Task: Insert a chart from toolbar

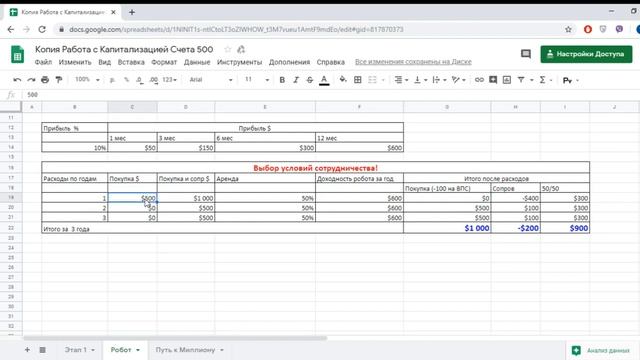Action: [x=507, y=80]
